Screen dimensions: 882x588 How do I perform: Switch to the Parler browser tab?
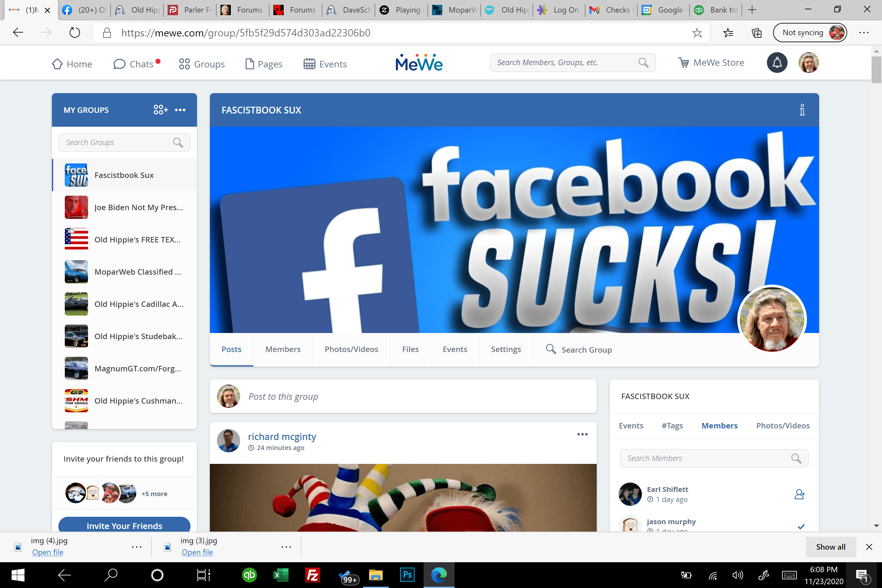[x=190, y=10]
